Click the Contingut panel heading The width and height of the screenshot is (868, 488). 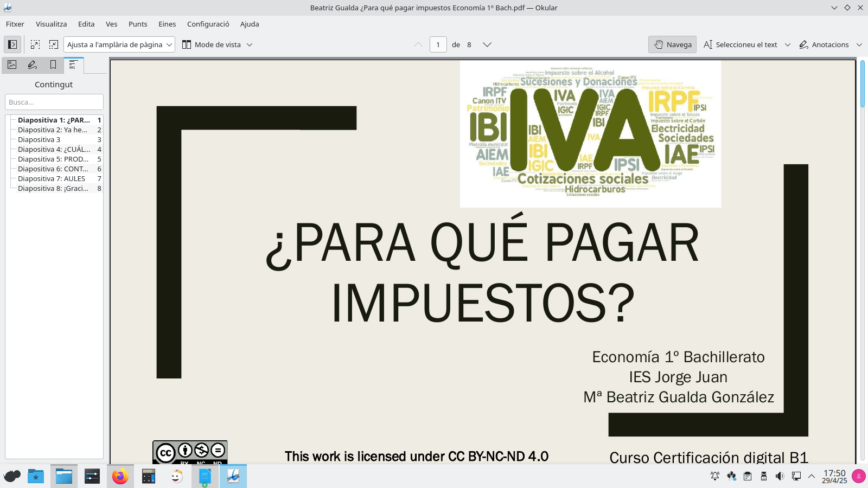click(x=54, y=85)
